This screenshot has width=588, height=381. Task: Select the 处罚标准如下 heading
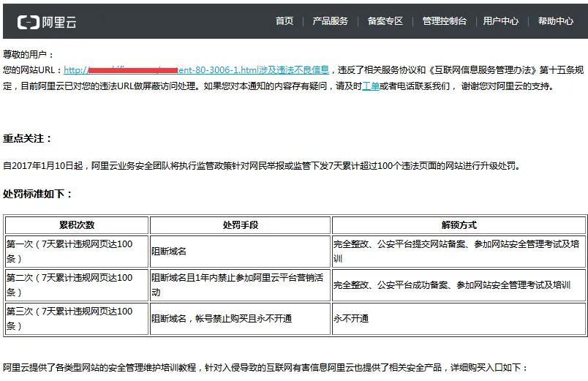click(x=37, y=194)
